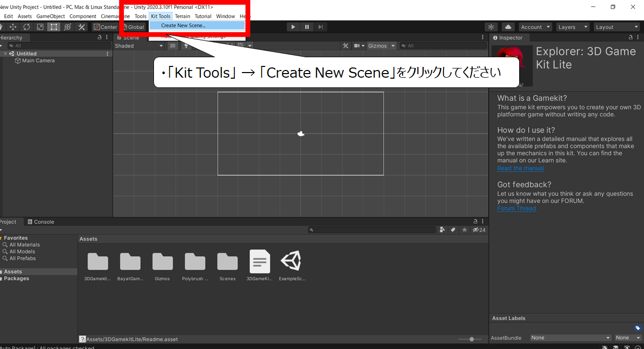Toggle Center pivot mode
Image resolution: width=644 pixels, height=349 pixels.
coord(105,27)
